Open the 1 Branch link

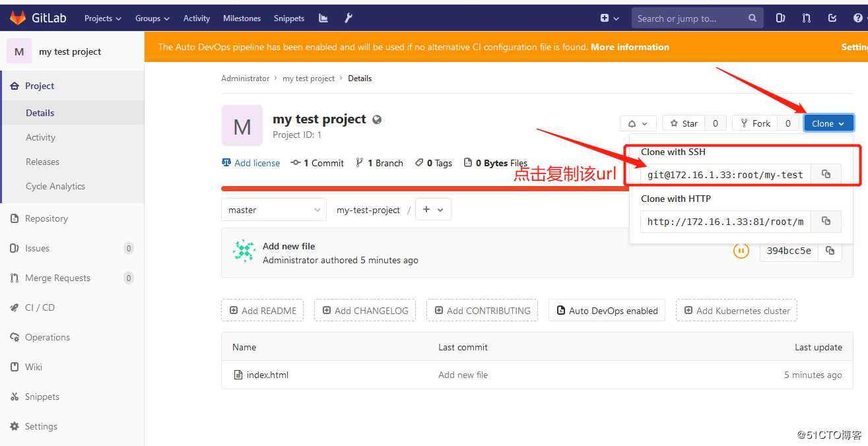click(x=380, y=163)
